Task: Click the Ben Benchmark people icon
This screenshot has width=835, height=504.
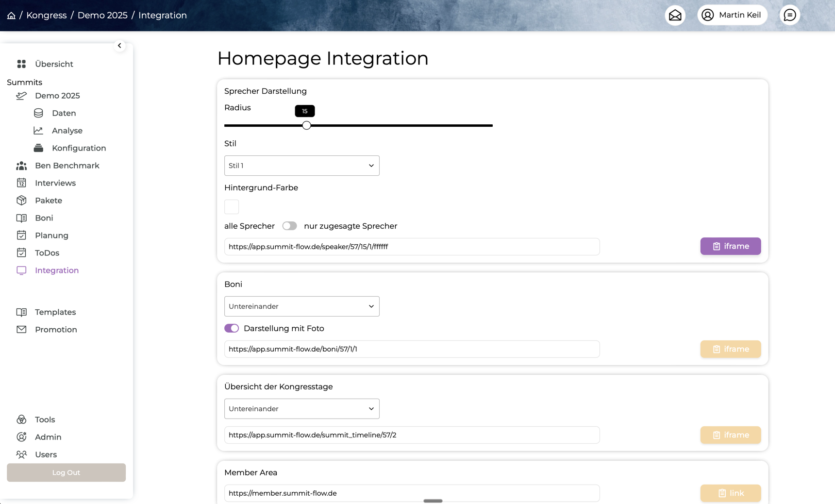Action: (21, 166)
